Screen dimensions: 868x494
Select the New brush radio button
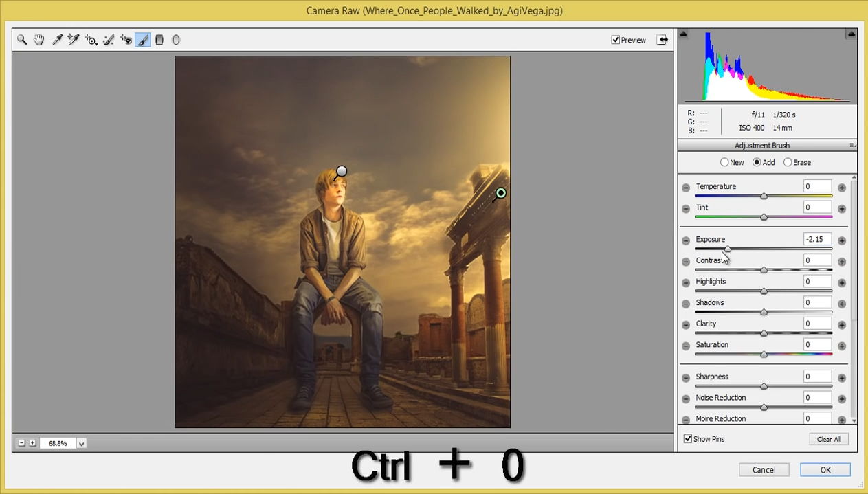click(724, 162)
